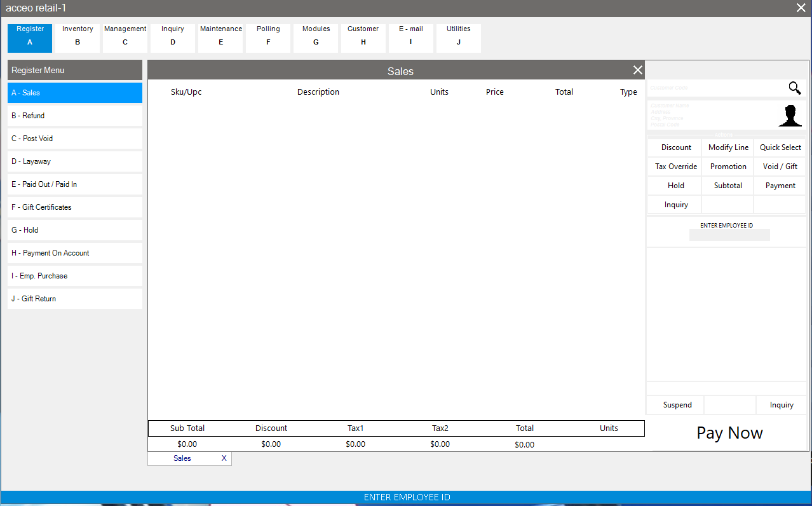Select B - Refund in Register Menu
812x506 pixels.
75,116
